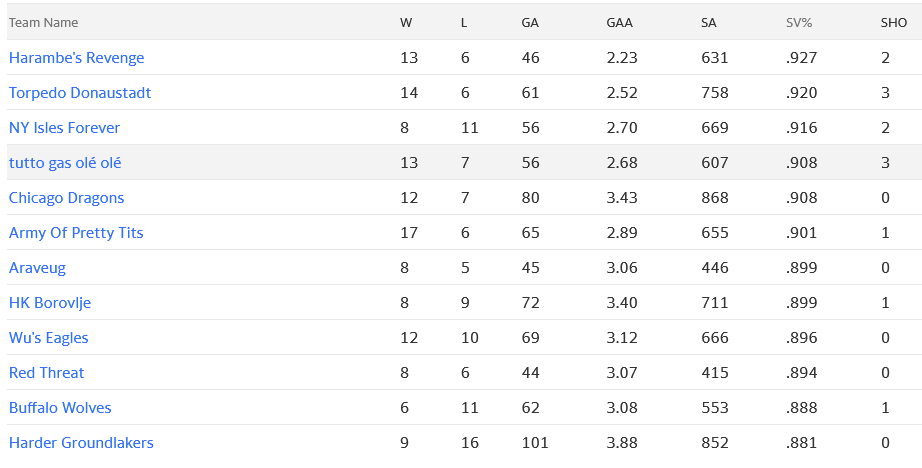922x468 pixels.
Task: Select the Red Threat team link
Action: pyautogui.click(x=46, y=373)
